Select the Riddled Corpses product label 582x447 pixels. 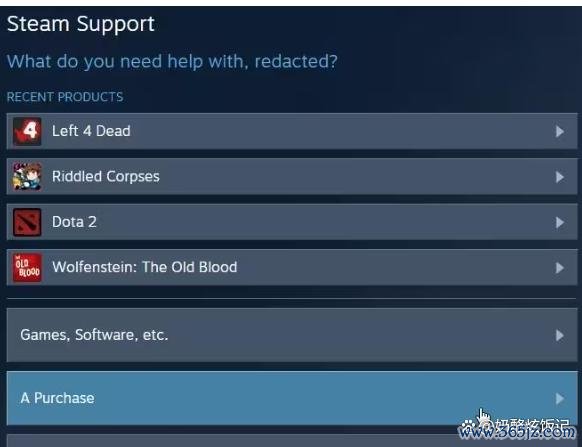tap(106, 177)
